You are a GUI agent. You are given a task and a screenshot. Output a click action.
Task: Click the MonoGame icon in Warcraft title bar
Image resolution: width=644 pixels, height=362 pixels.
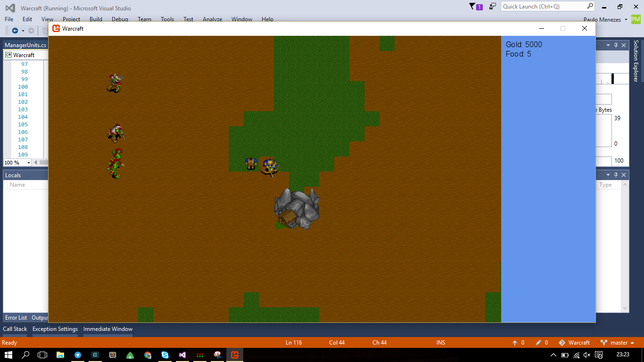(56, 28)
